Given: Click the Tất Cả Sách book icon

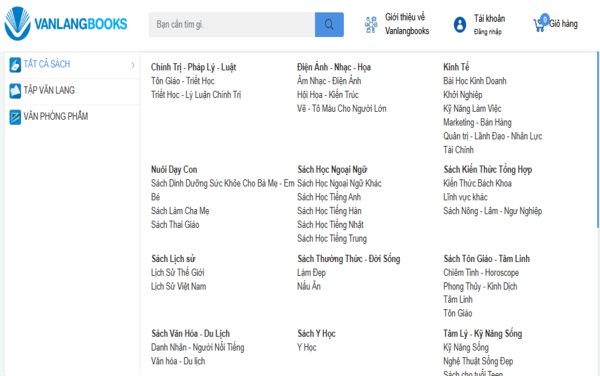Looking at the screenshot, I should tap(15, 65).
